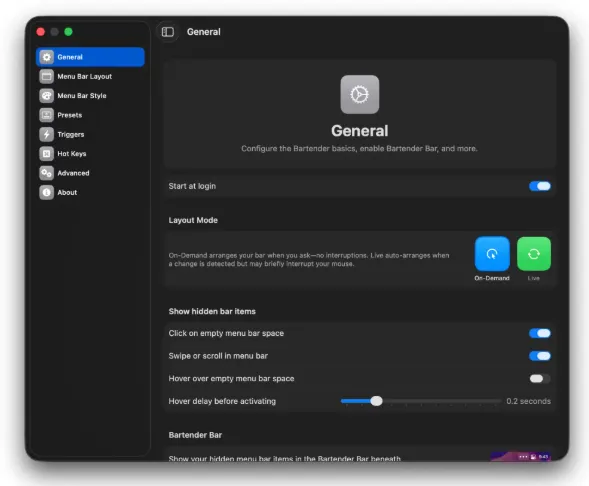
Task: Click the Hot Keys sidebar icon
Action: coord(47,154)
